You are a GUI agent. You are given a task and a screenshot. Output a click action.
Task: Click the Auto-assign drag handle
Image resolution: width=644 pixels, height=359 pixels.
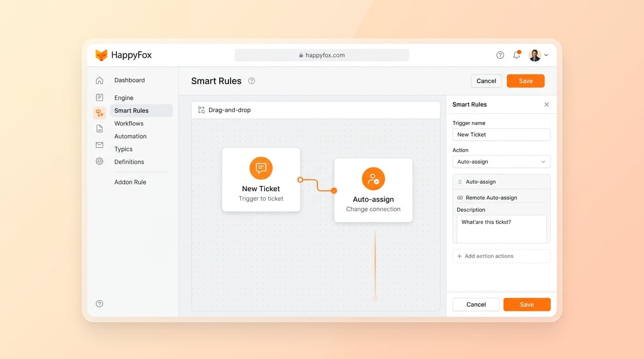coord(460,182)
